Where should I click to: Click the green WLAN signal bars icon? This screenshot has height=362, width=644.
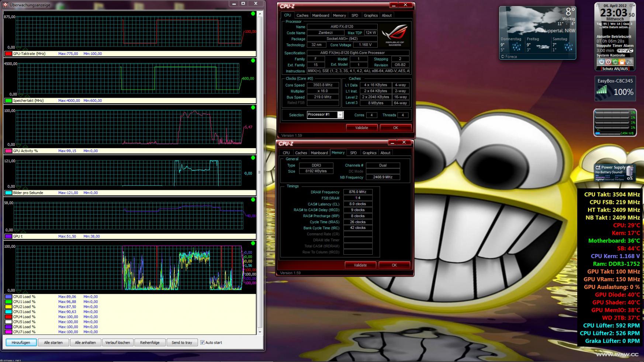point(602,90)
